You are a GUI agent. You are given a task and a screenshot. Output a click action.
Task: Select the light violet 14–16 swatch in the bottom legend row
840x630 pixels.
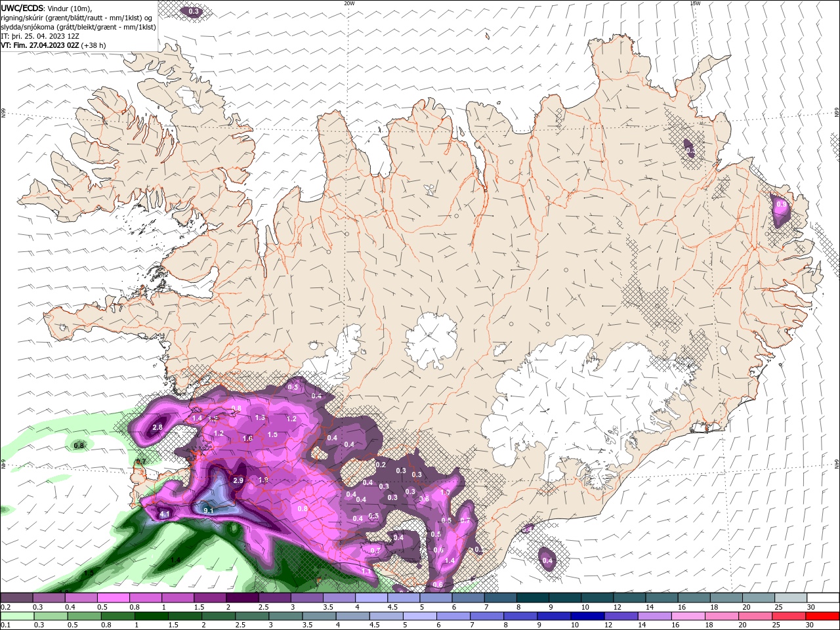[x=654, y=616]
